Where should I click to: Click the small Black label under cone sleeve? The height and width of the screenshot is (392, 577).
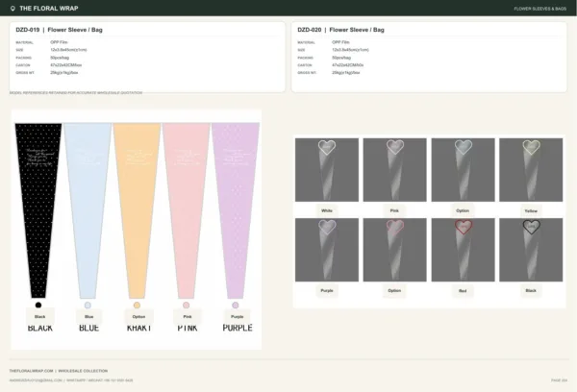pyautogui.click(x=40, y=317)
